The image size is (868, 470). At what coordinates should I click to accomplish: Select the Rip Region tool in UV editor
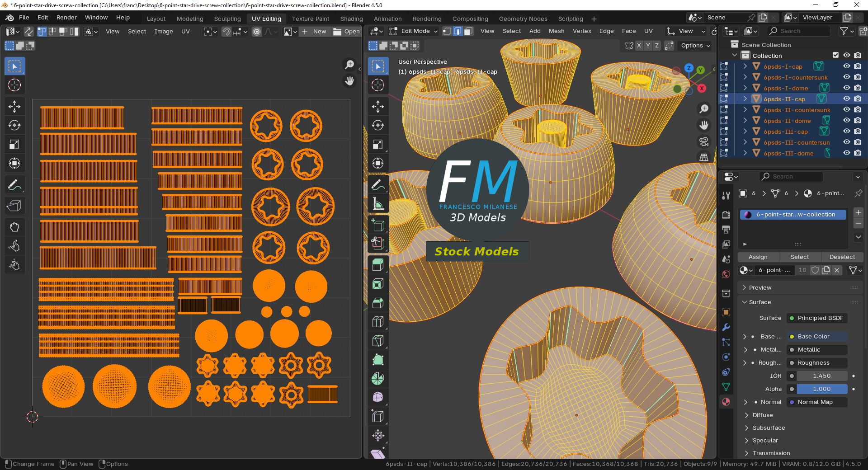tap(14, 206)
